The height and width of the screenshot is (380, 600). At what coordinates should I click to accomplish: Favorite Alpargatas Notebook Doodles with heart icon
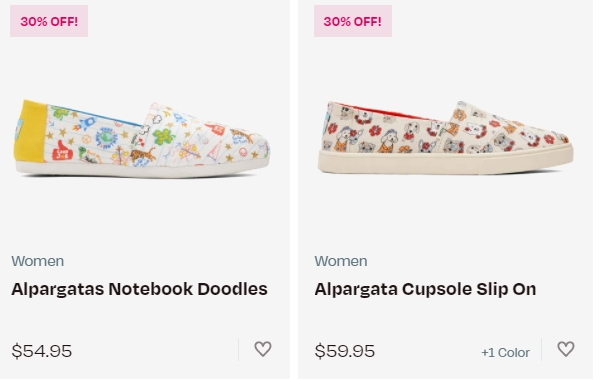pyautogui.click(x=263, y=349)
